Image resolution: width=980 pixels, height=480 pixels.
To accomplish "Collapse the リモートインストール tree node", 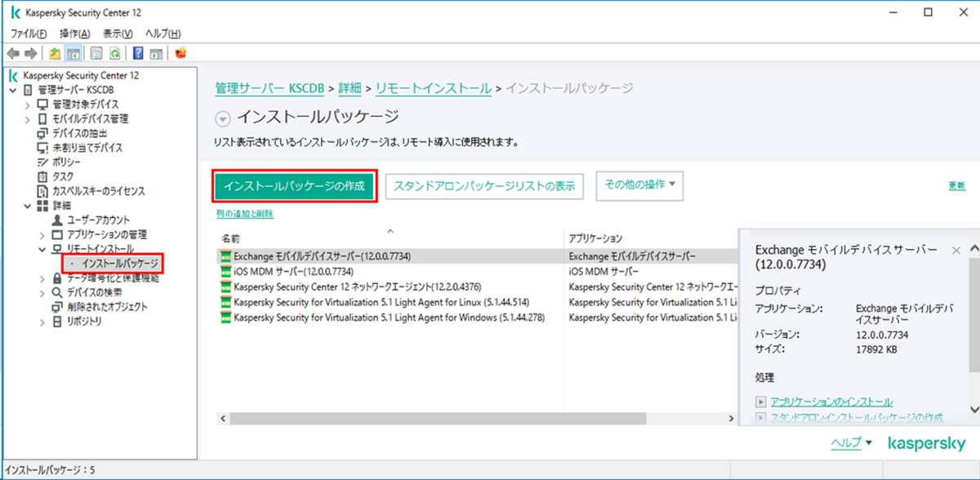I will (x=42, y=249).
